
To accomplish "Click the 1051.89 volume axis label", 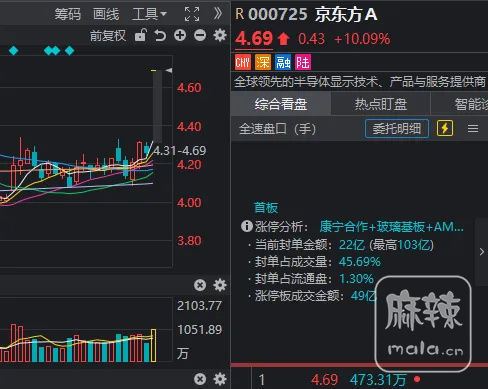I will pos(199,330).
